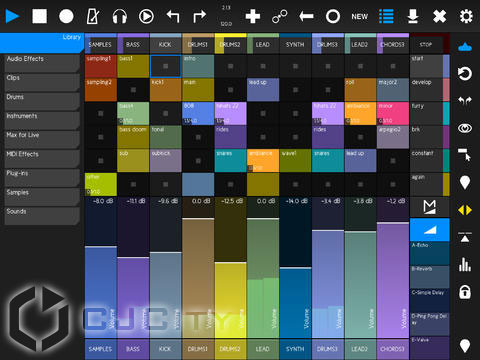This screenshot has height=360, width=480.
Task: Open the Audio Effects library category
Action: (42, 63)
